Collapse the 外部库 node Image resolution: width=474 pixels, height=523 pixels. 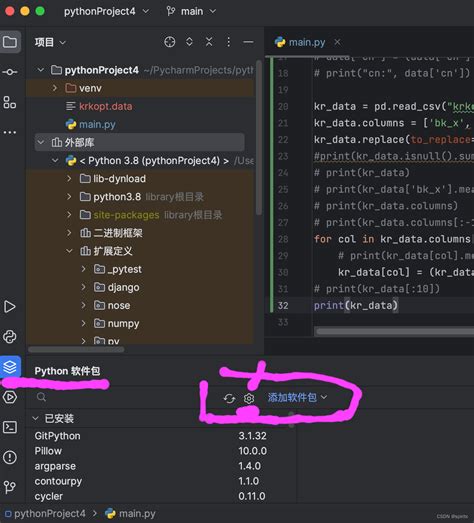click(41, 142)
